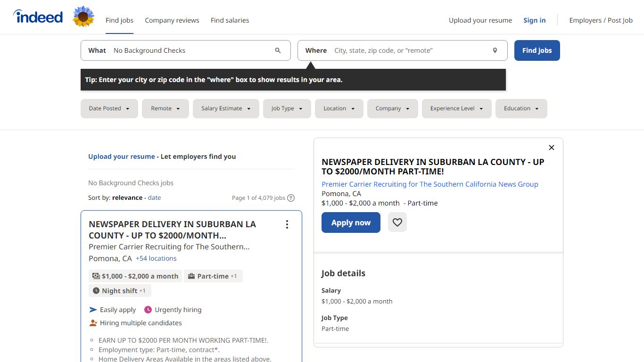The height and width of the screenshot is (362, 644).
Task: Open Premier Carrier Recruiting company link
Action: pos(430,184)
